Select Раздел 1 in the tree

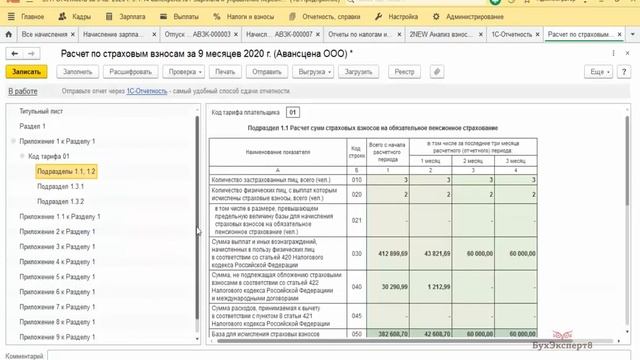point(33,127)
